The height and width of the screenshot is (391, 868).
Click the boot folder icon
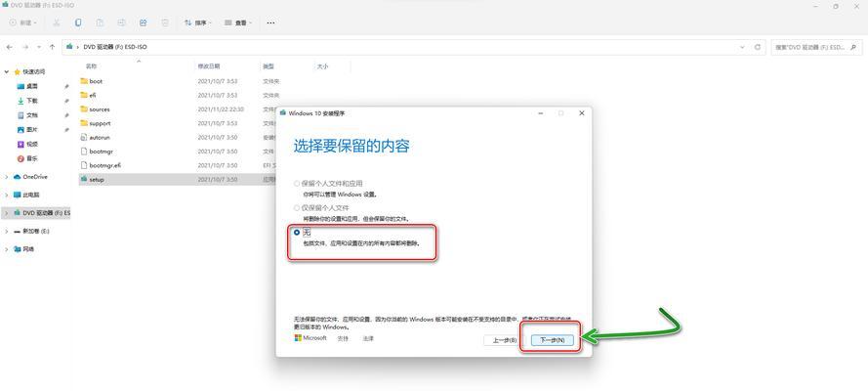(x=84, y=81)
